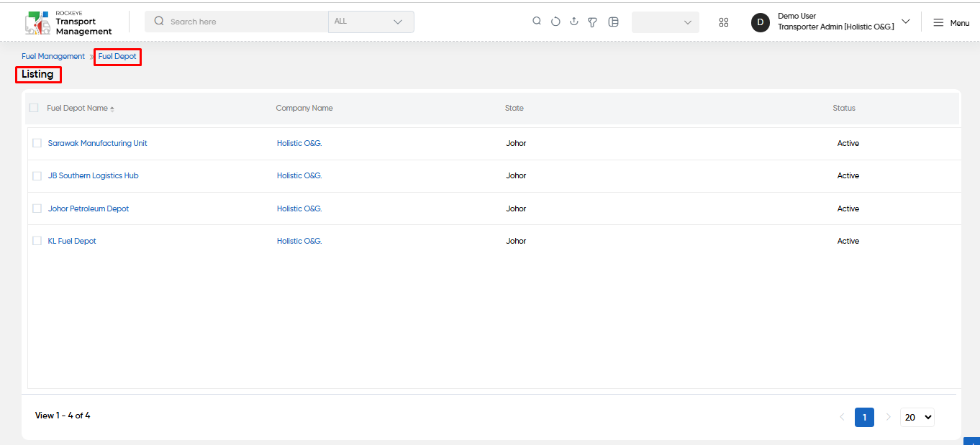
Task: Click the Demo User avatar
Action: 761,22
